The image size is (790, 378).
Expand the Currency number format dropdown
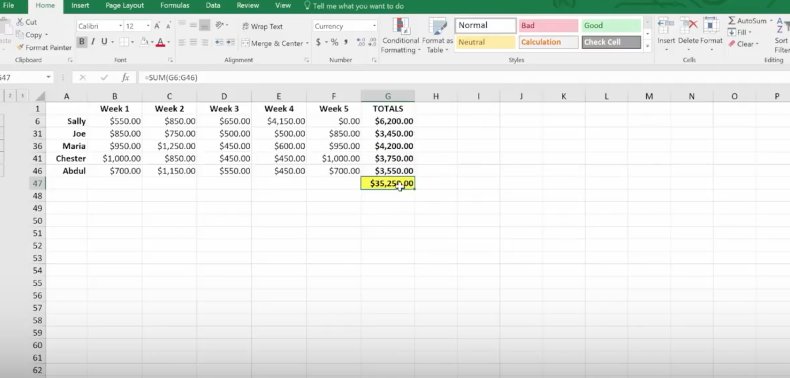tap(374, 26)
